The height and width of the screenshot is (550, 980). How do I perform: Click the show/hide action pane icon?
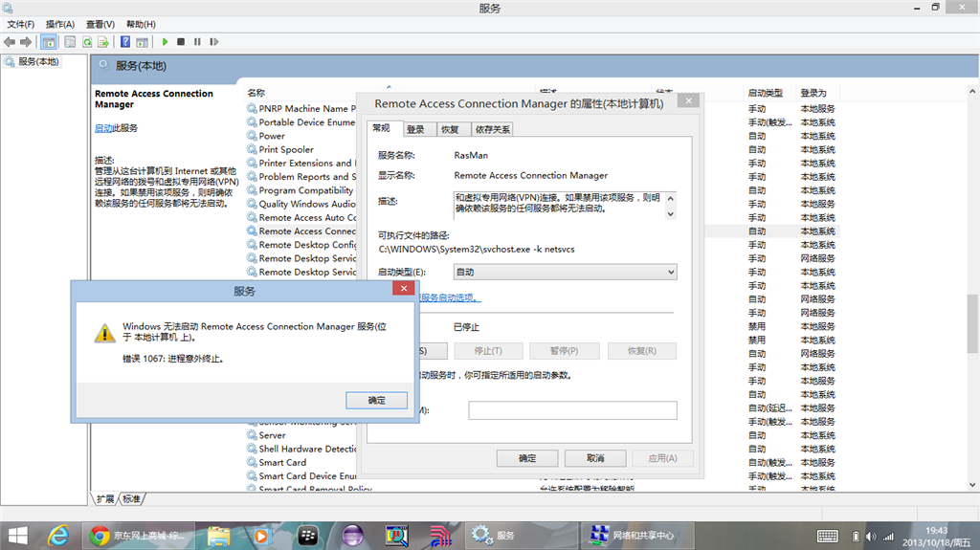142,42
